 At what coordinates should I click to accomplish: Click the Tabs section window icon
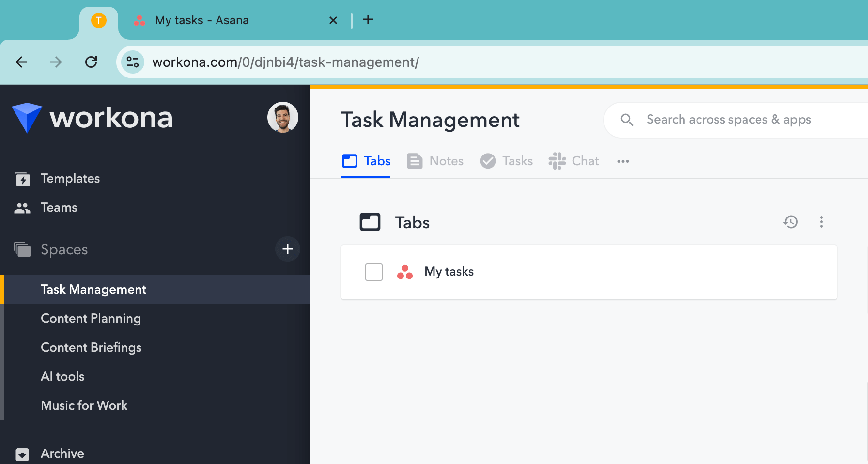click(370, 222)
